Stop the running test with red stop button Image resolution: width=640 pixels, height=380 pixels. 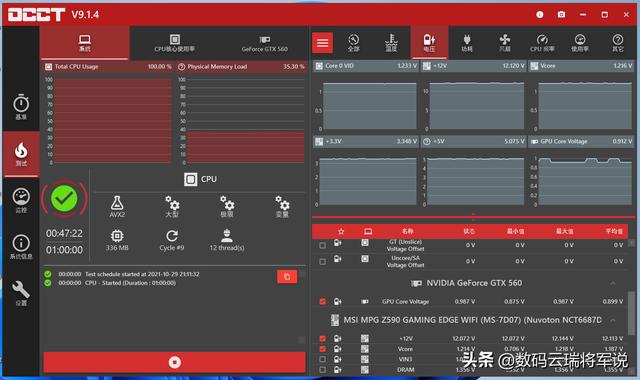click(175, 362)
